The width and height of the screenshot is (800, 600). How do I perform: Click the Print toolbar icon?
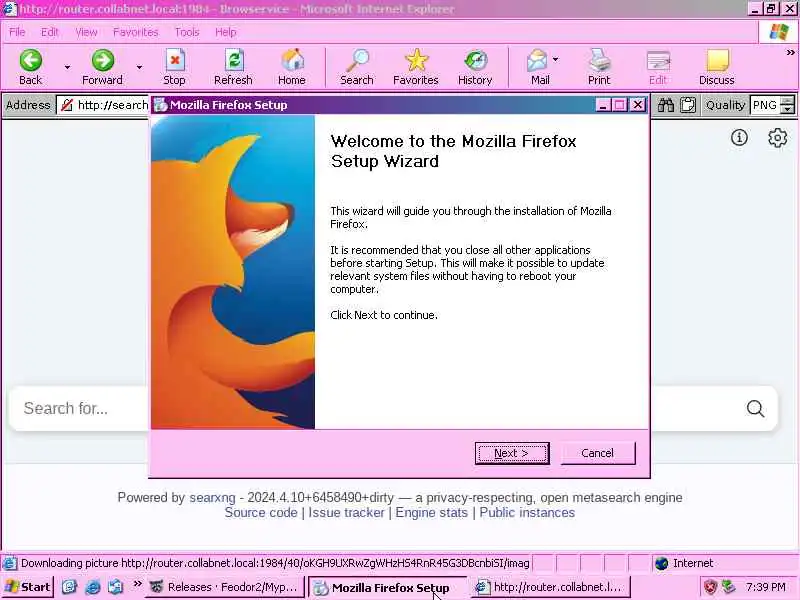point(599,61)
